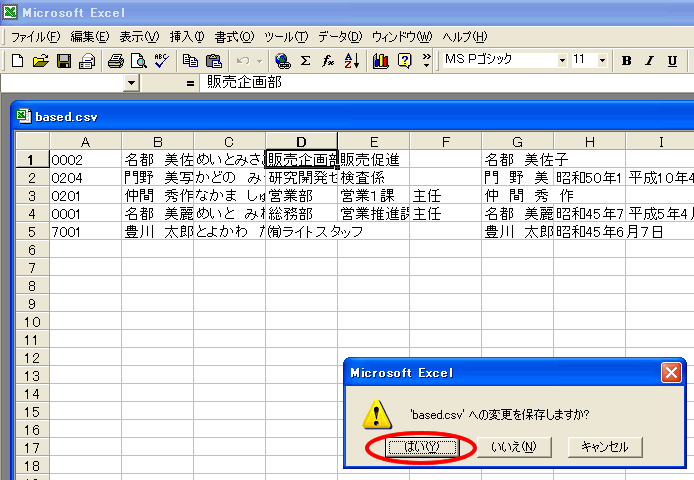Open the ヘルプ(H) menu
This screenshot has height=480, width=694.
pos(465,37)
